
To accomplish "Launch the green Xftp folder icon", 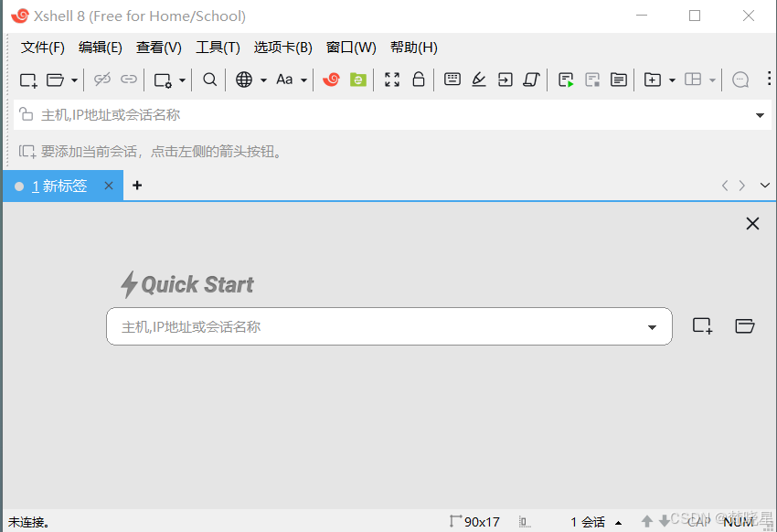I will click(x=357, y=80).
